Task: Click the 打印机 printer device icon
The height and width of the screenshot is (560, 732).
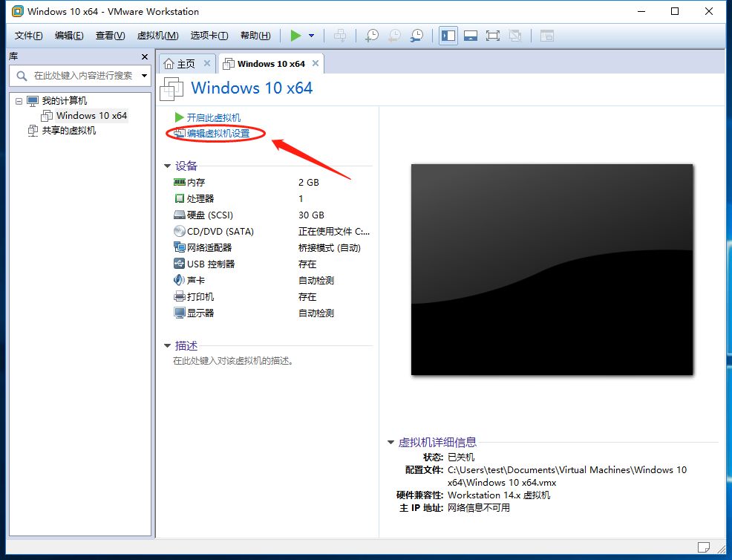Action: click(x=179, y=296)
